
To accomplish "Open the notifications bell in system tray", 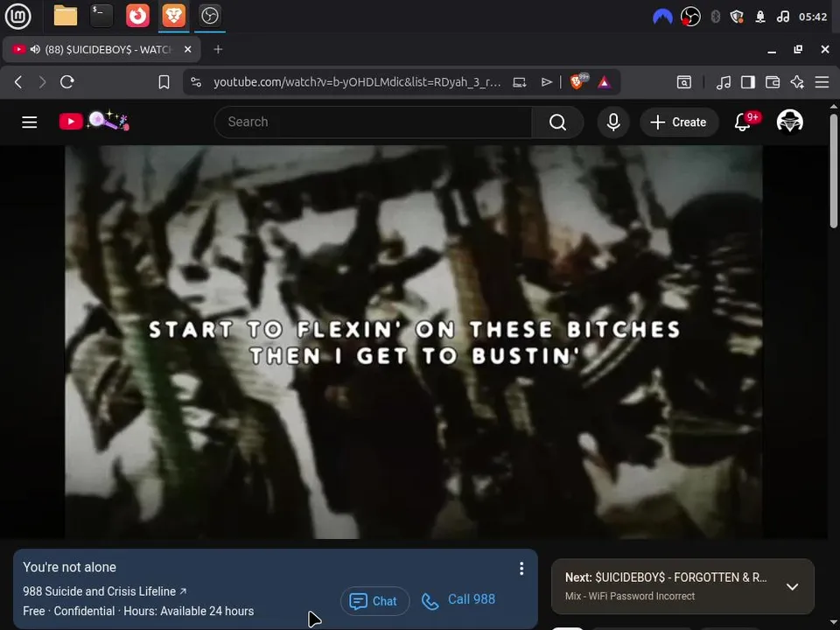I will [x=760, y=17].
